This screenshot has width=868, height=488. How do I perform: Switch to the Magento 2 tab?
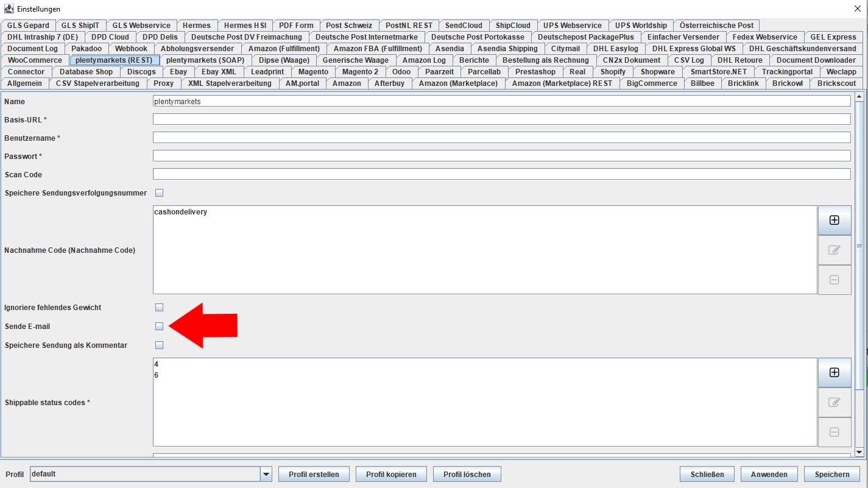tap(360, 72)
